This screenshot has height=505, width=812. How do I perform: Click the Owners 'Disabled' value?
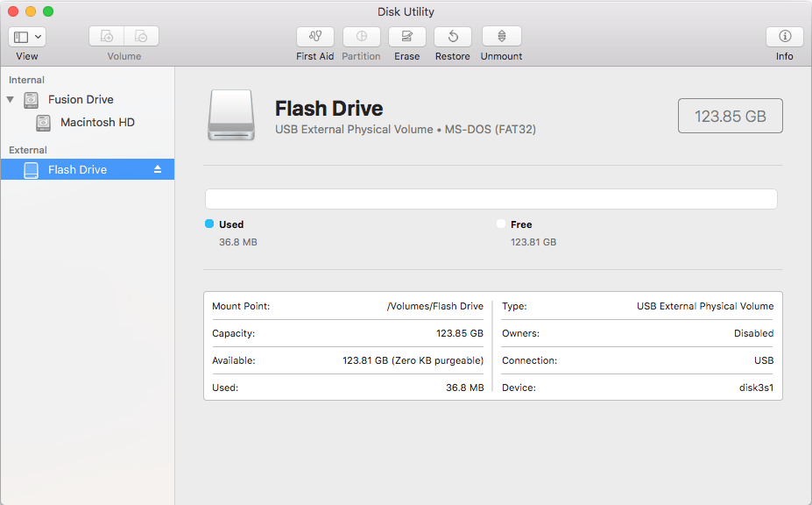click(754, 333)
